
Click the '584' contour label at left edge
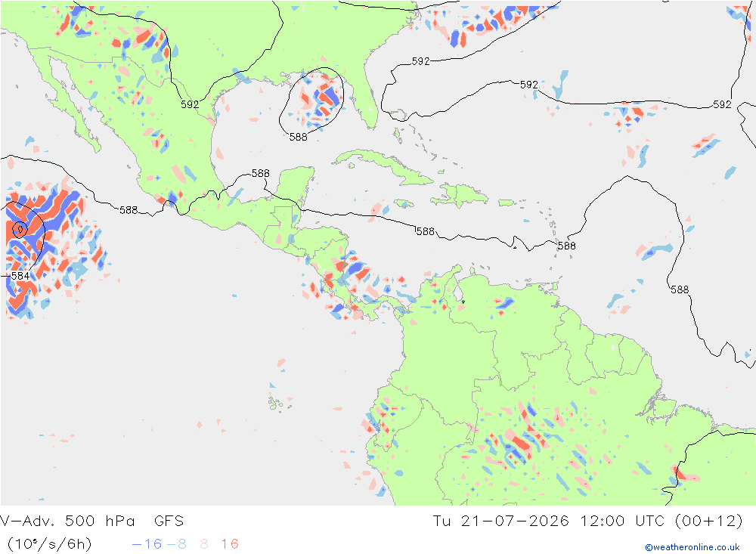[x=20, y=276]
